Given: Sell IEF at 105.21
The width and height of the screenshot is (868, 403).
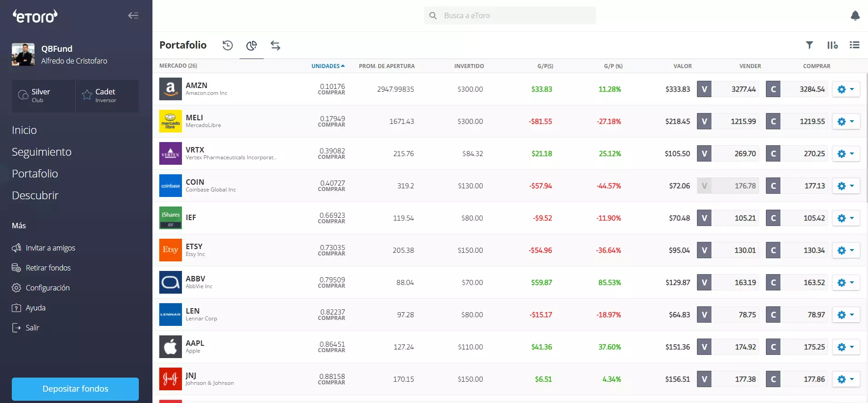Looking at the screenshot, I should click(x=728, y=218).
